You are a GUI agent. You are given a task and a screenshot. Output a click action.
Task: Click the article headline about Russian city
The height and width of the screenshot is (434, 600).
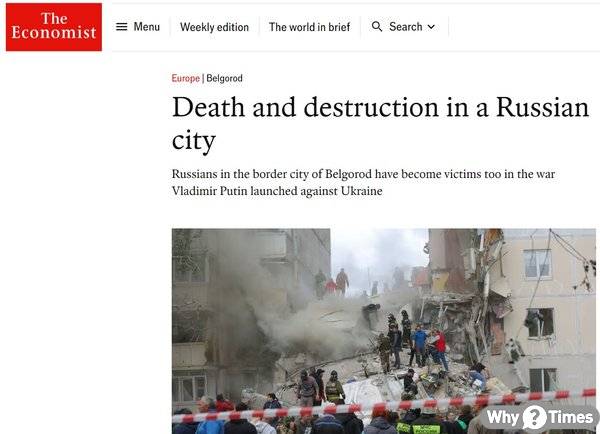380,123
